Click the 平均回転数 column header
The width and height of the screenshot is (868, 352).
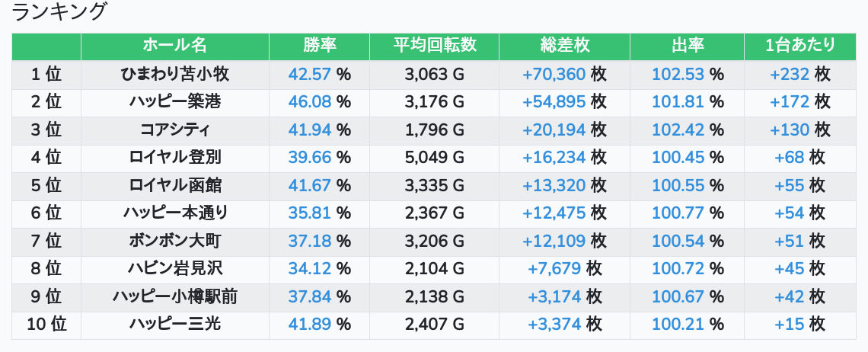click(434, 46)
